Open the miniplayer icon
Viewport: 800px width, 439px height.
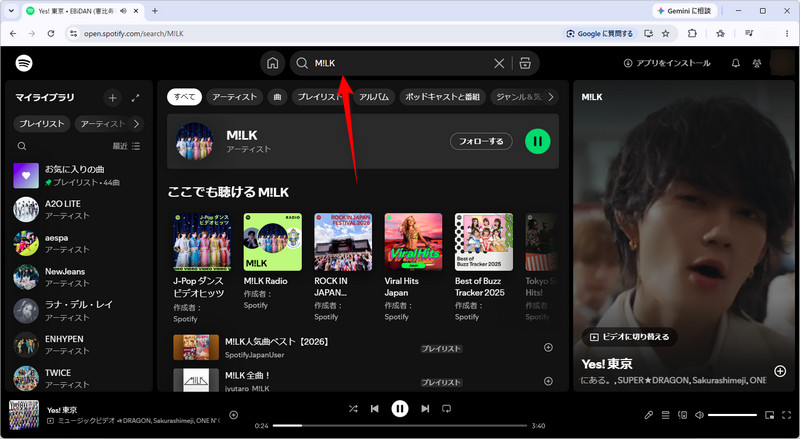click(x=769, y=415)
